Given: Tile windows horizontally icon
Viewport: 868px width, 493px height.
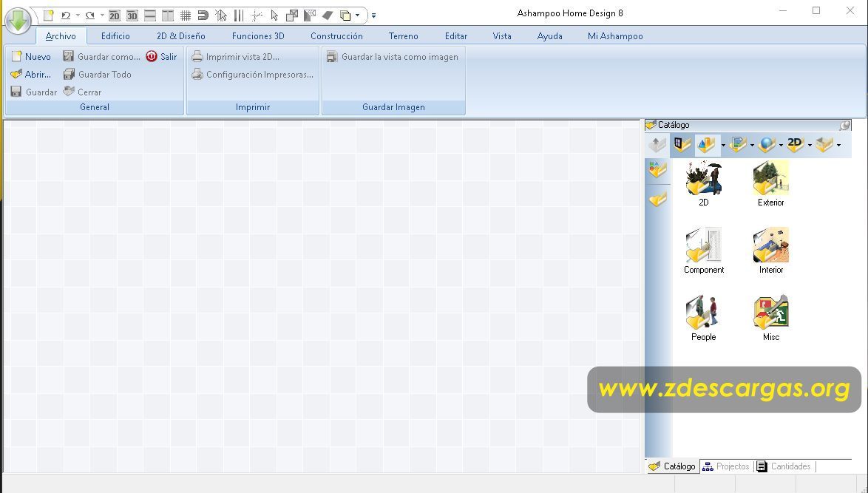Looking at the screenshot, I should point(150,16).
